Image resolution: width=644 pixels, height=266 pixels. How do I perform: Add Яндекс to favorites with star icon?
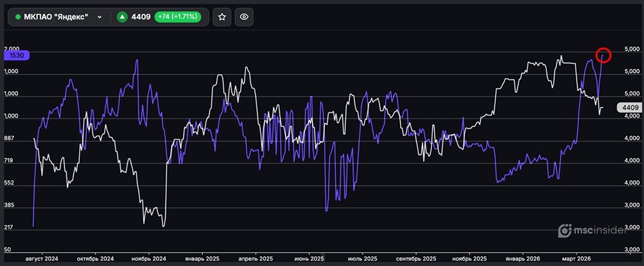coord(222,17)
